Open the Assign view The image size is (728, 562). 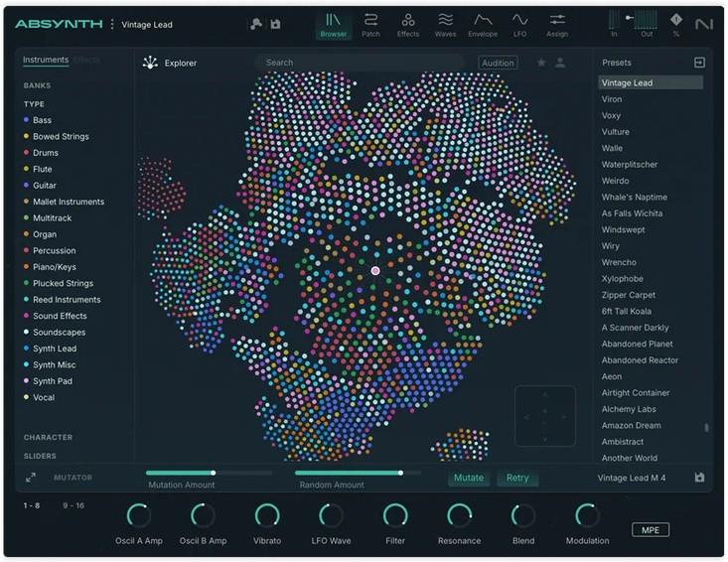(557, 25)
